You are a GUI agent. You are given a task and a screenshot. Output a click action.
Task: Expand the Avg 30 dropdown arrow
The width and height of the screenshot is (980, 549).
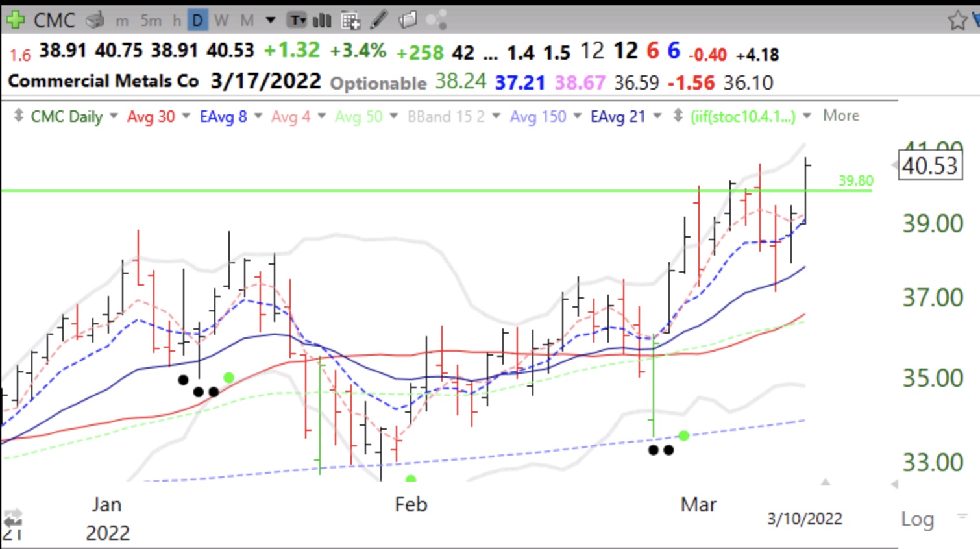186,116
